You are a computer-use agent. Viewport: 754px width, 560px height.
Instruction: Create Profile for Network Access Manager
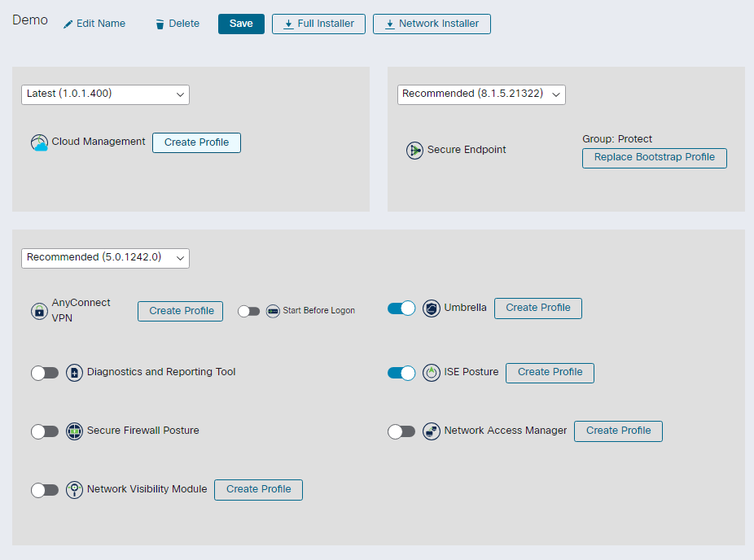pos(618,431)
